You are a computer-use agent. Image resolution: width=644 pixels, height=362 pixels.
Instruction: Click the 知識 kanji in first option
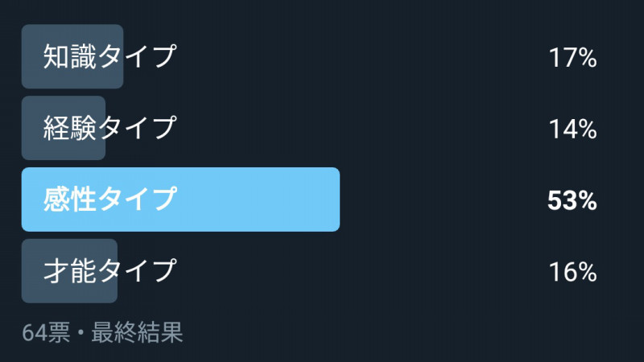click(70, 56)
